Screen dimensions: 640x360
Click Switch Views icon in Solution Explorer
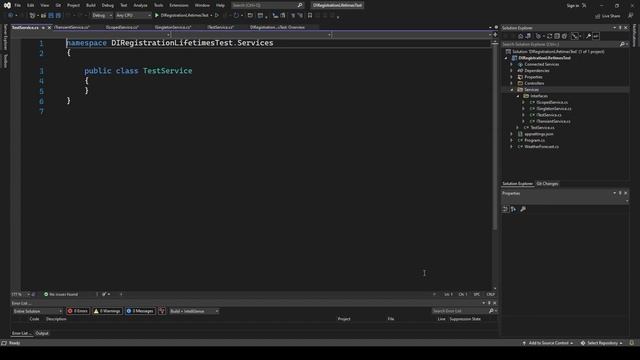pos(528,36)
